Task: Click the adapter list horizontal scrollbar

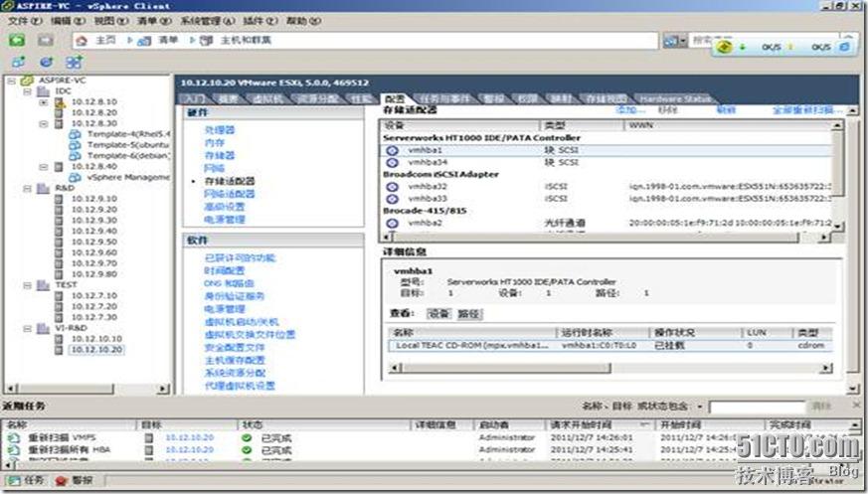Action: point(606,237)
